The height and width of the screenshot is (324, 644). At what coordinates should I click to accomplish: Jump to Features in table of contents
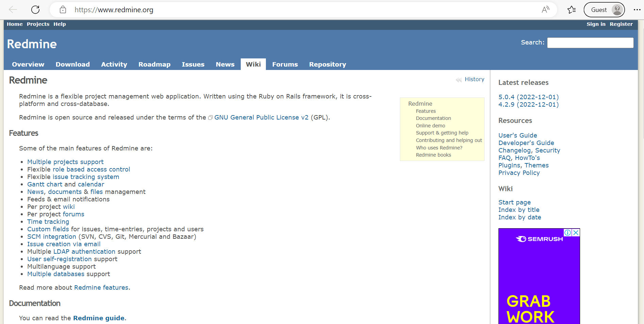coord(426,111)
